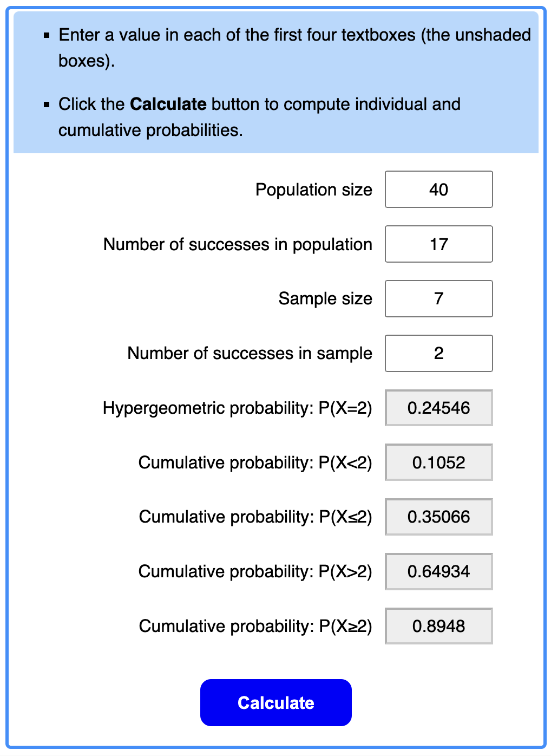The height and width of the screenshot is (756, 551).
Task: Click the P(X<2) shaded result box
Action: pos(438,462)
